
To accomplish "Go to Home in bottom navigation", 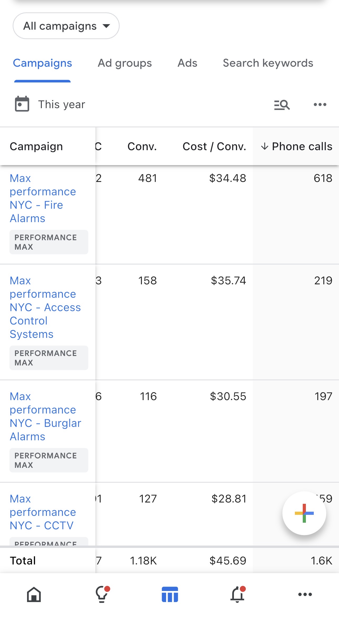I will (34, 594).
